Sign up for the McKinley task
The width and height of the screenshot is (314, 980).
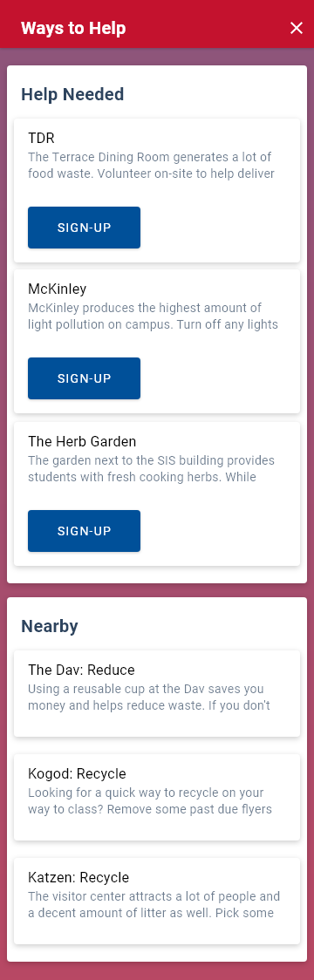(84, 378)
